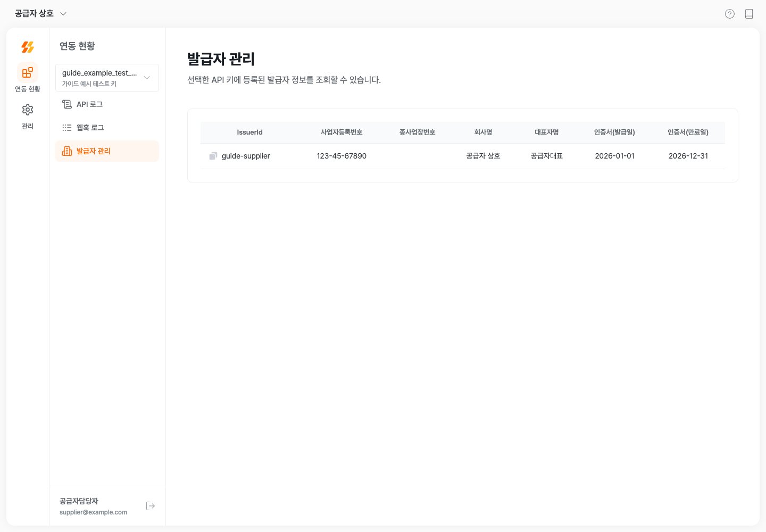766x532 pixels.
Task: Open the documentation book icon
Action: coord(749,14)
